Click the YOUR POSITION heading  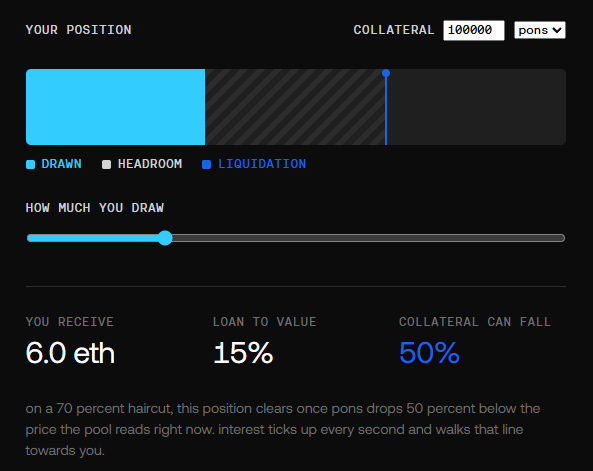(79, 30)
